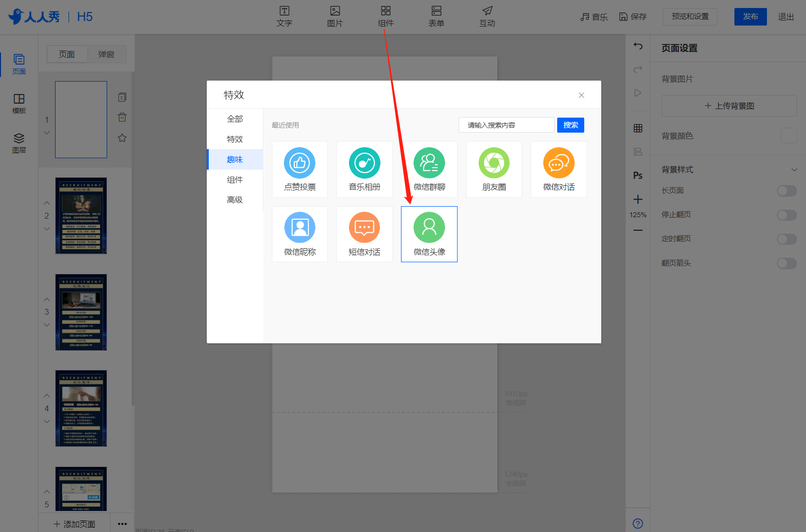Collapse the 背景样式 section chevron
The height and width of the screenshot is (532, 806).
click(794, 170)
